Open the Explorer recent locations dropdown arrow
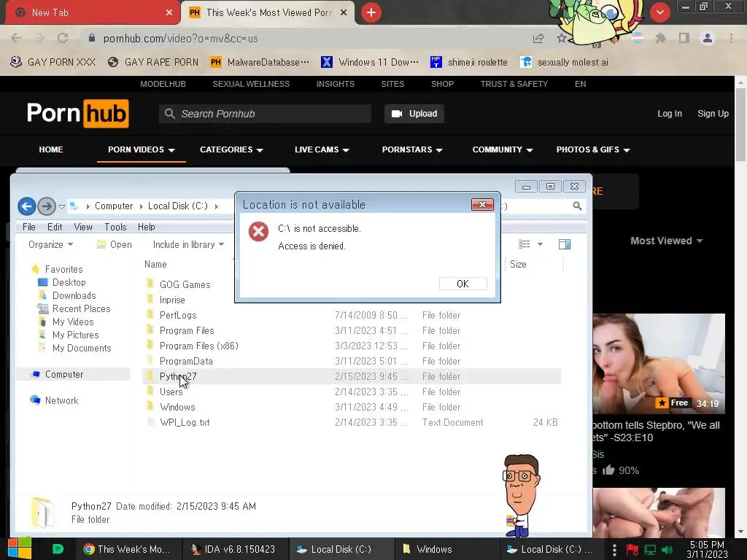Image resolution: width=747 pixels, height=560 pixels. click(61, 206)
